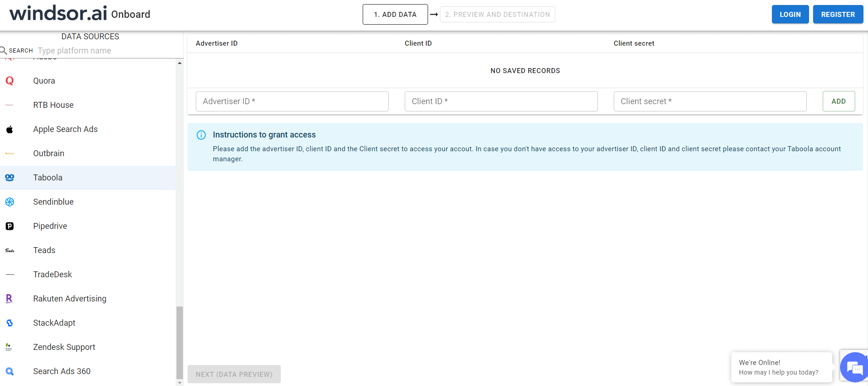
Task: Click the sidebar scrollbar thumb
Action: (180, 343)
